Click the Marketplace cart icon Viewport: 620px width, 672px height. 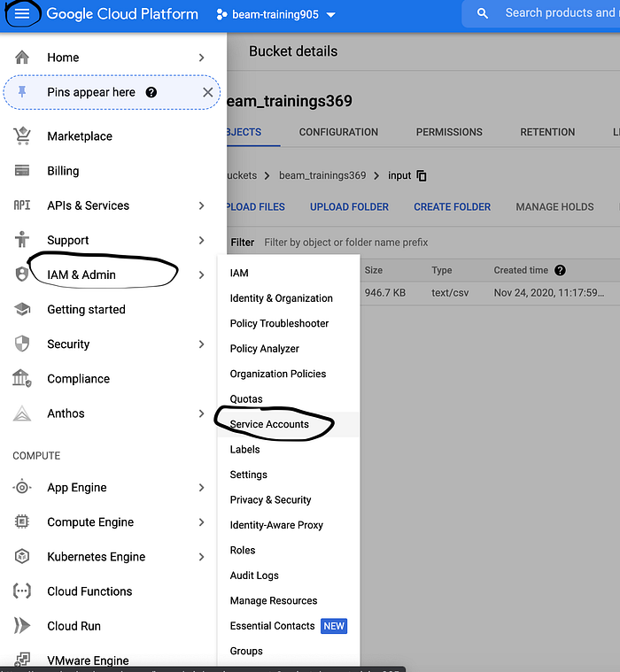tap(22, 136)
